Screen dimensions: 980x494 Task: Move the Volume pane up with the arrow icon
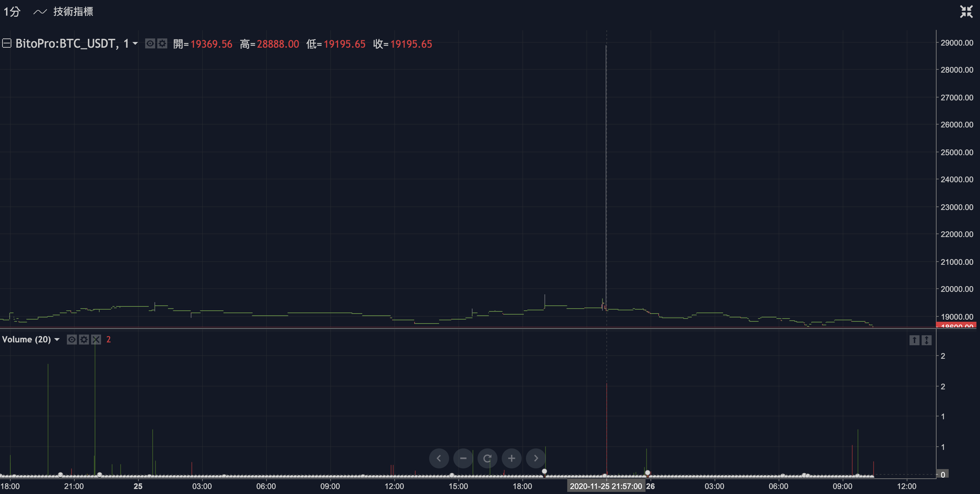click(x=914, y=340)
